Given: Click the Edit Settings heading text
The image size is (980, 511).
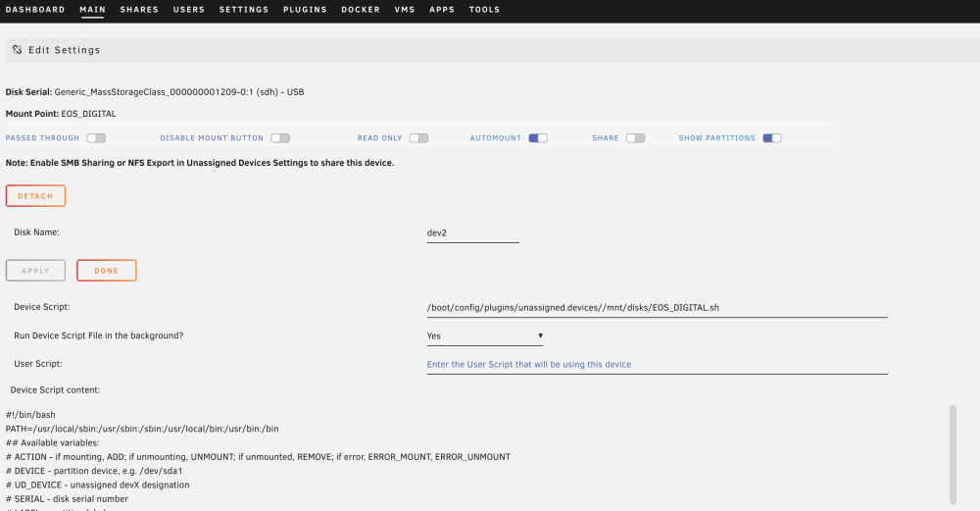Looking at the screenshot, I should coord(65,50).
